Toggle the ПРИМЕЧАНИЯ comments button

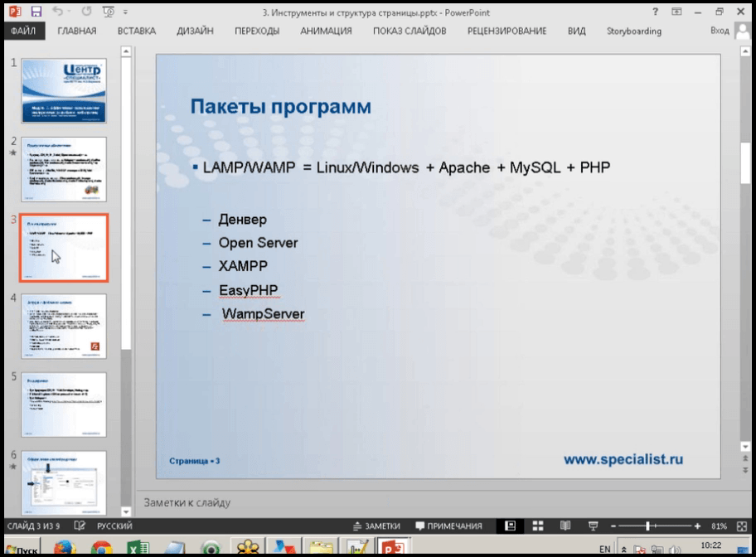449,526
